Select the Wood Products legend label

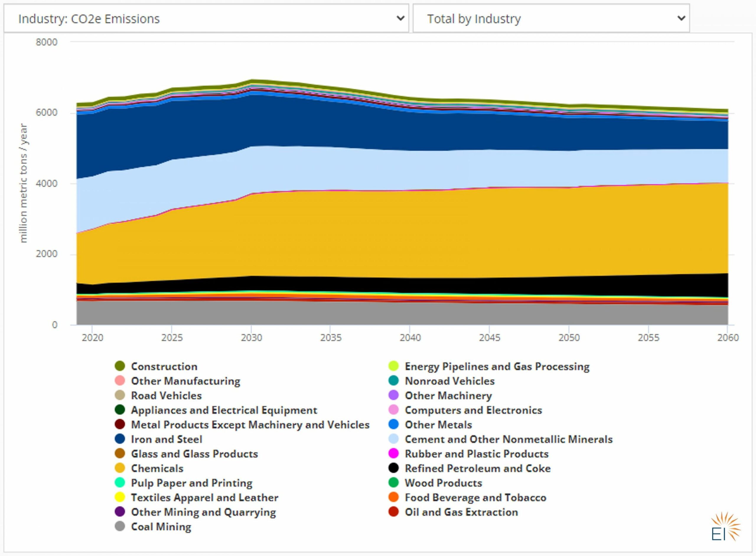click(x=443, y=483)
